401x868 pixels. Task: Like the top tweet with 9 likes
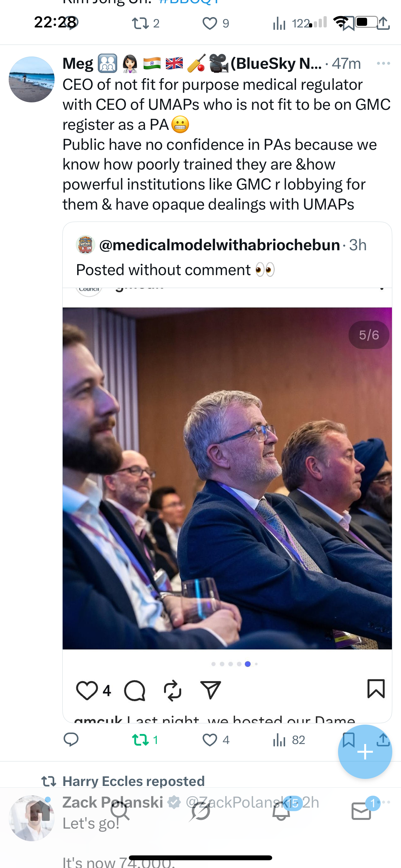[x=210, y=24]
